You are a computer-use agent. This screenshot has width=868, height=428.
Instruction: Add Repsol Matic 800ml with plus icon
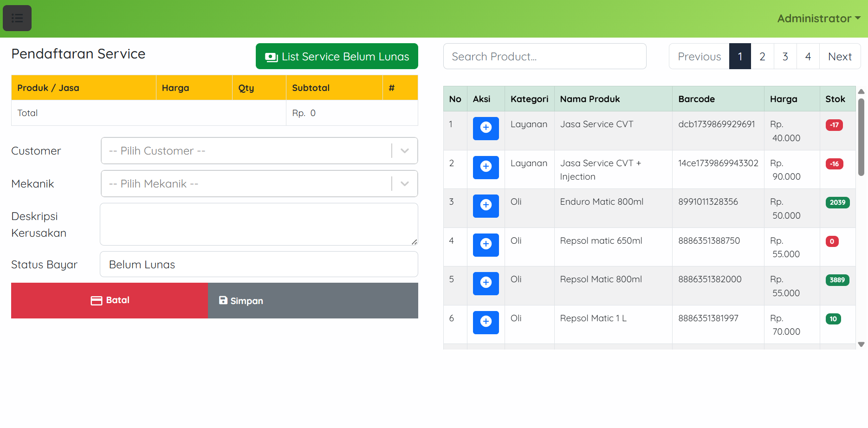pyautogui.click(x=486, y=283)
